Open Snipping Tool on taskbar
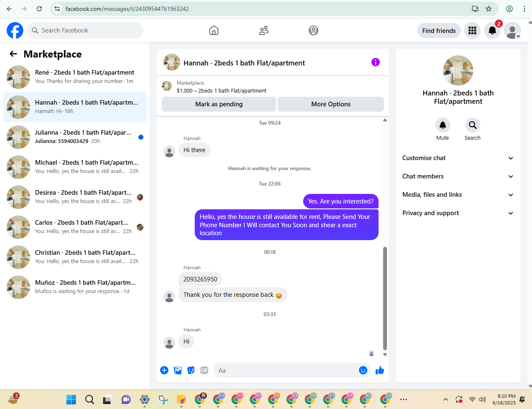Image resolution: width=532 pixels, height=409 pixels. (163, 399)
